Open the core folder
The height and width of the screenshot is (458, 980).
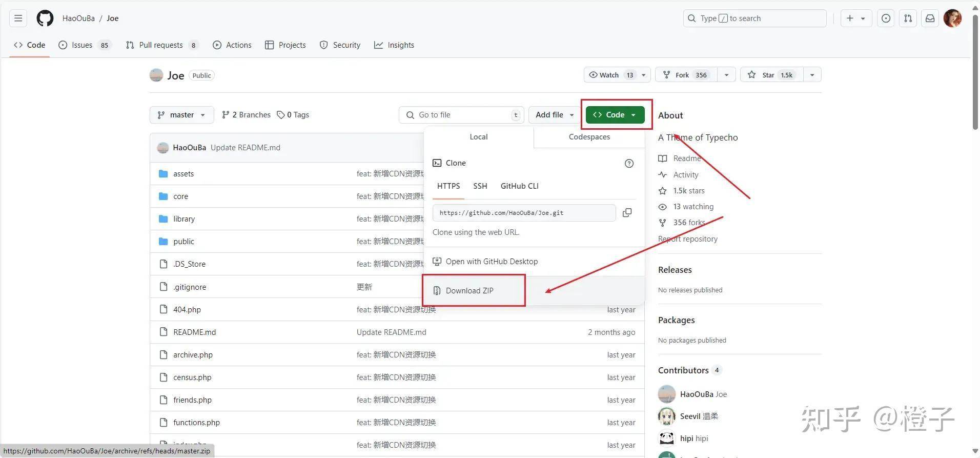pos(180,196)
